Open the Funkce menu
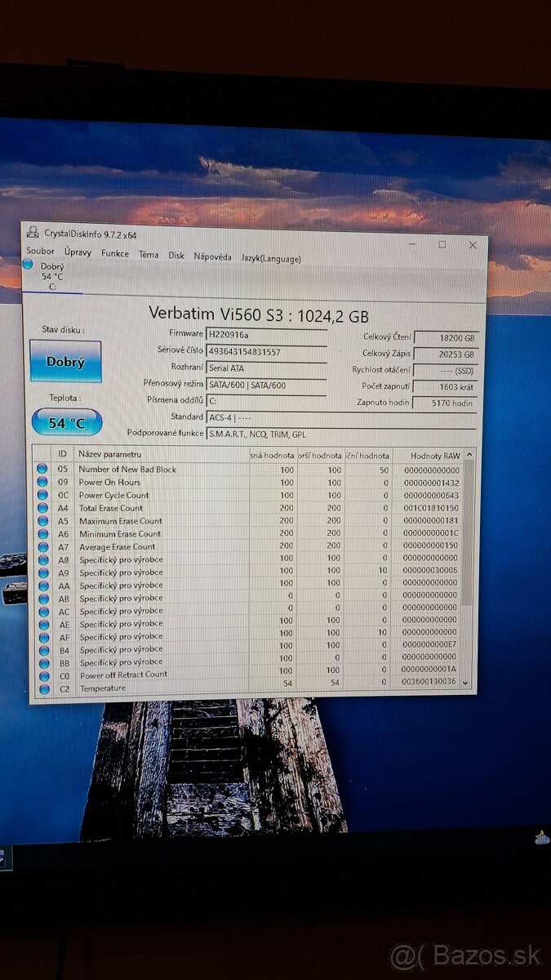 (115, 253)
